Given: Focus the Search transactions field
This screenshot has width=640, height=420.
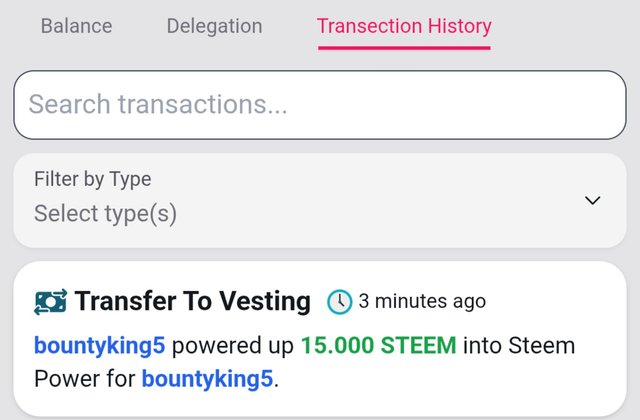Looking at the screenshot, I should tap(319, 104).
